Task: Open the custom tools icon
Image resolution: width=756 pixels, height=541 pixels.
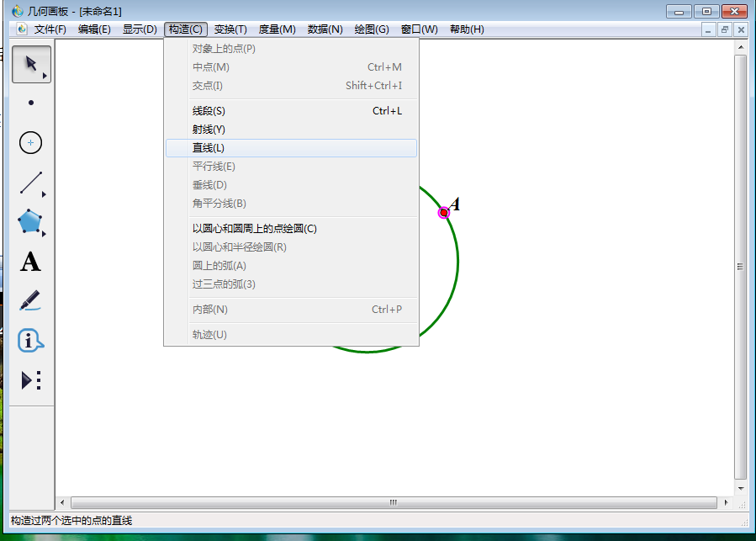Action: pos(30,380)
